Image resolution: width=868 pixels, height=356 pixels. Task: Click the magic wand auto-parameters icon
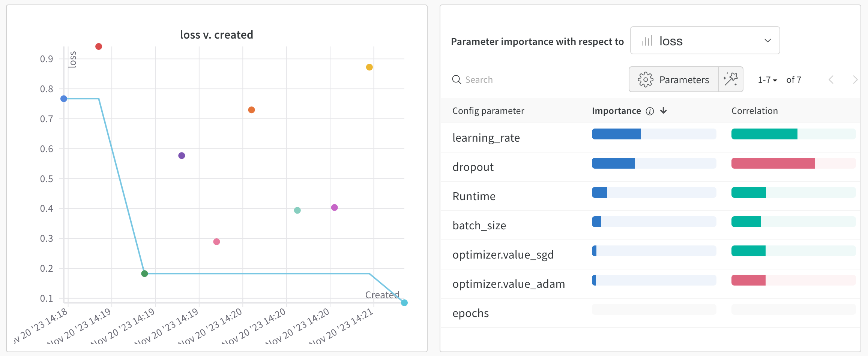(x=731, y=79)
